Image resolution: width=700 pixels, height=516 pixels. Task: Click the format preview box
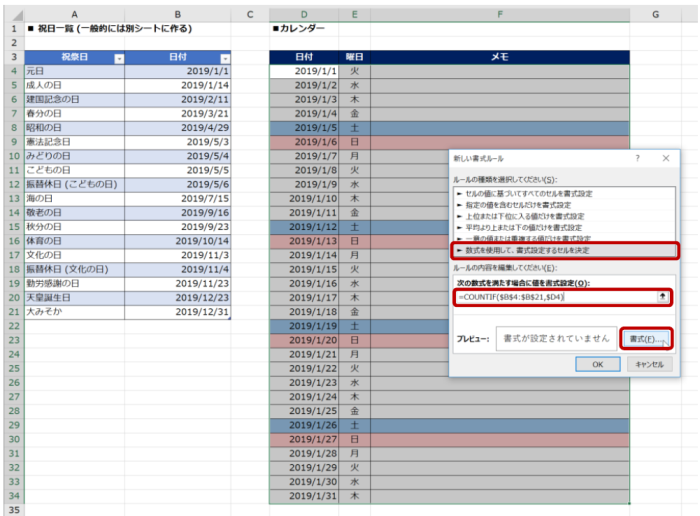coord(553,338)
